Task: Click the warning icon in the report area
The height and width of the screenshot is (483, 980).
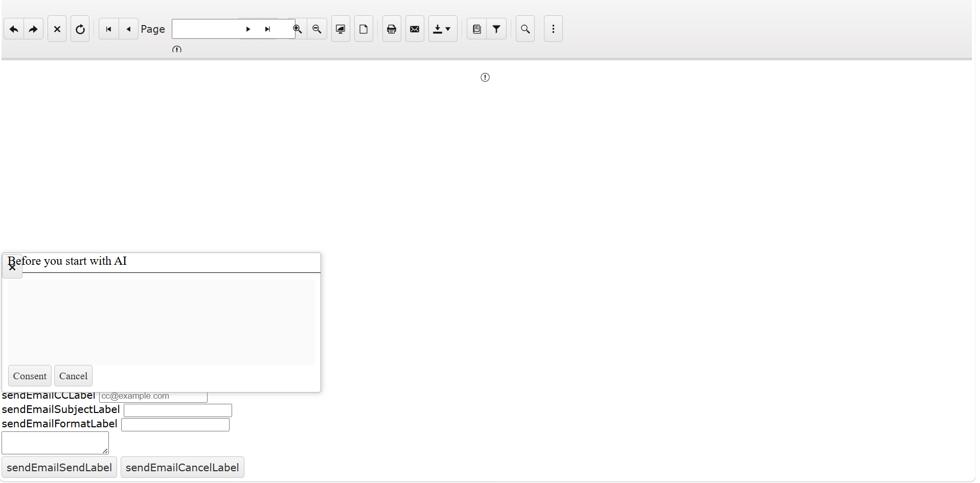Action: click(x=485, y=77)
